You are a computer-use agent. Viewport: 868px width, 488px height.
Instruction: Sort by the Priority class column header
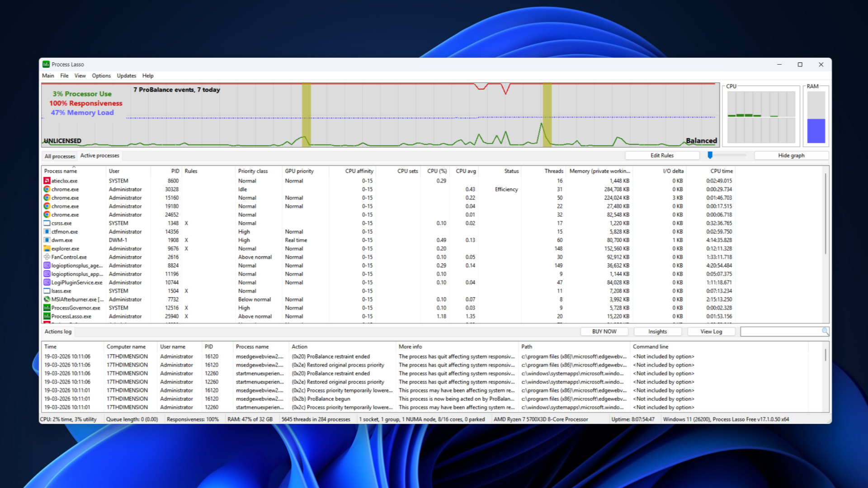click(x=259, y=171)
